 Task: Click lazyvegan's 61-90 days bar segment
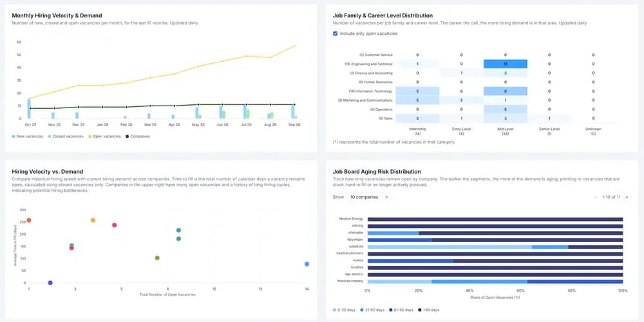pyautogui.click(x=400, y=240)
